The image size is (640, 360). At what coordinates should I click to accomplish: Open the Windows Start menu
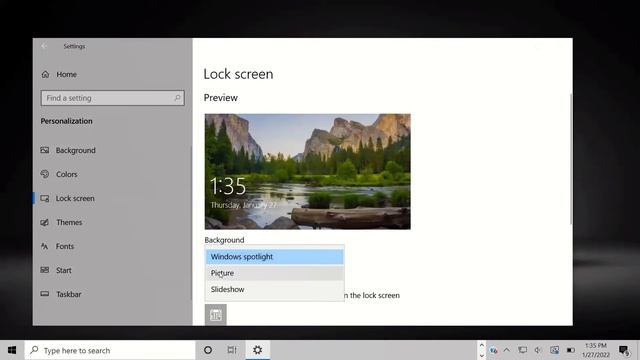click(12, 350)
